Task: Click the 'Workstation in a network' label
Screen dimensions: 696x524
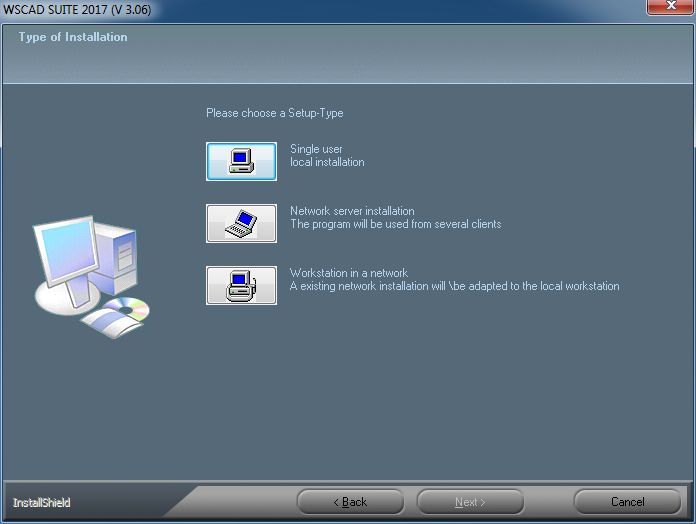Action: pos(349,273)
